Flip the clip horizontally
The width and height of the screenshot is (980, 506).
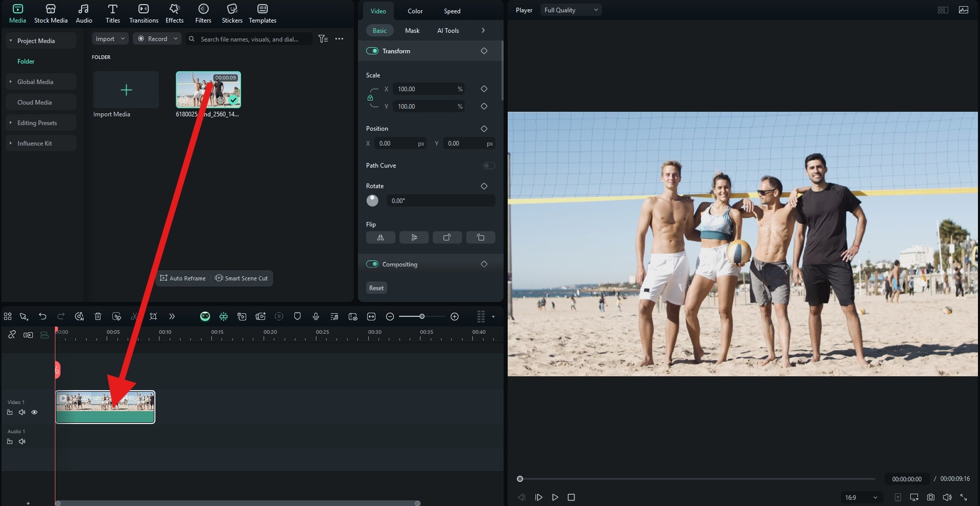(381, 237)
